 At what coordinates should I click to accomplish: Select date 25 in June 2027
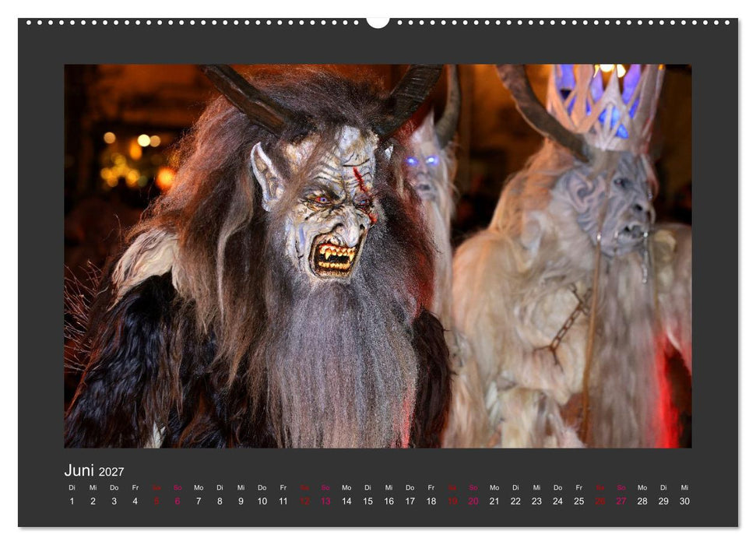pyautogui.click(x=579, y=501)
